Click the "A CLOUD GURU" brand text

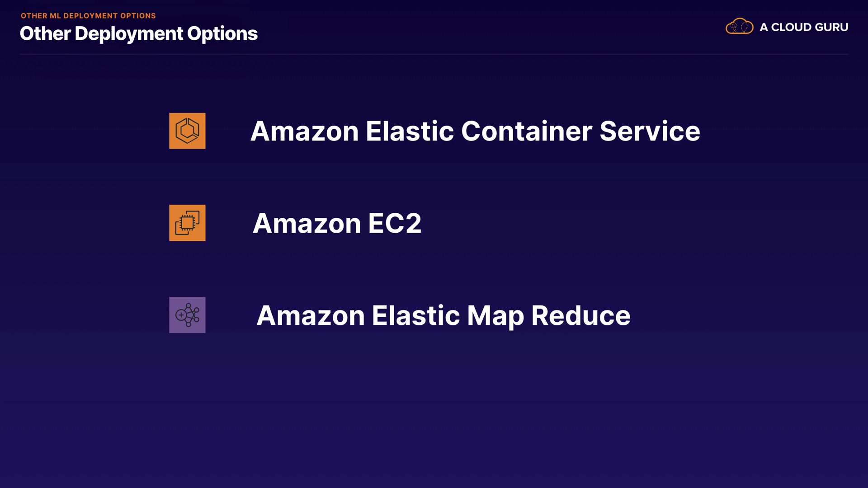(x=803, y=27)
